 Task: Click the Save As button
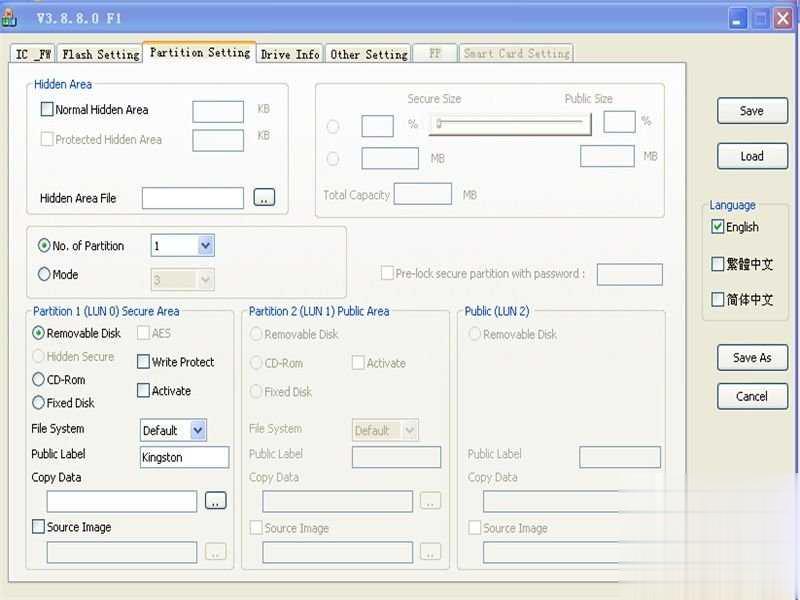[752, 358]
